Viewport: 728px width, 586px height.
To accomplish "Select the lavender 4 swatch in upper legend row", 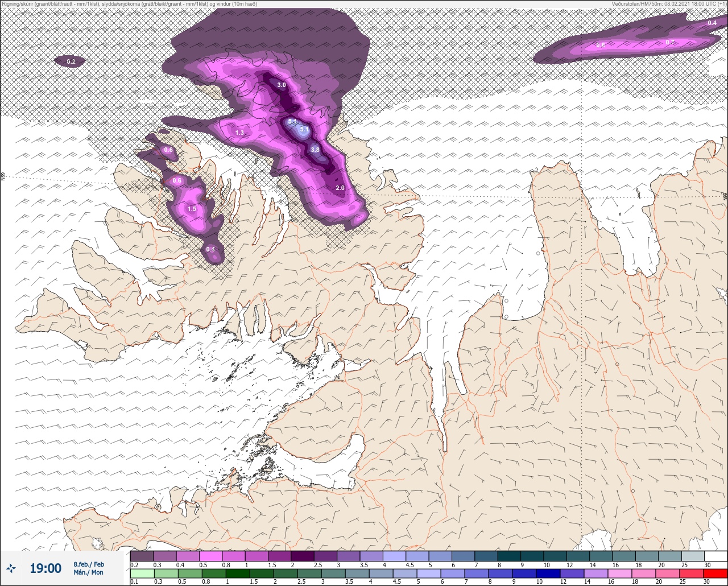I will (394, 556).
